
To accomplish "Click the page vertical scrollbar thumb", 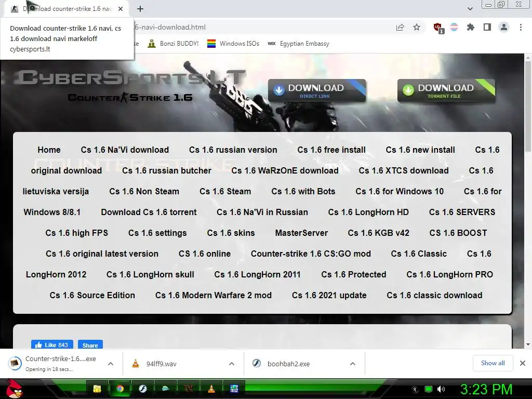I will click(x=528, y=106).
